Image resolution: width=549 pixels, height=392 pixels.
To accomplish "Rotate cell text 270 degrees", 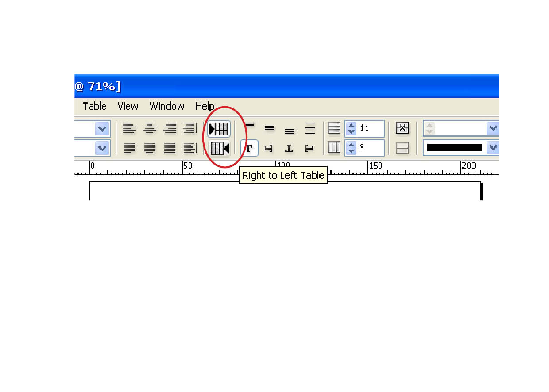I will click(309, 149).
